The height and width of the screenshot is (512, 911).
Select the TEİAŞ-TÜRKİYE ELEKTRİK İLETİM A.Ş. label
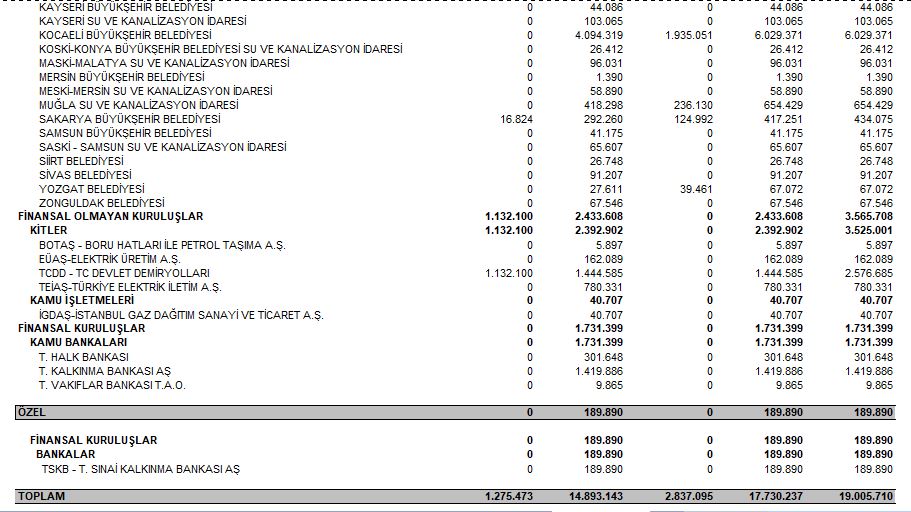click(x=130, y=287)
